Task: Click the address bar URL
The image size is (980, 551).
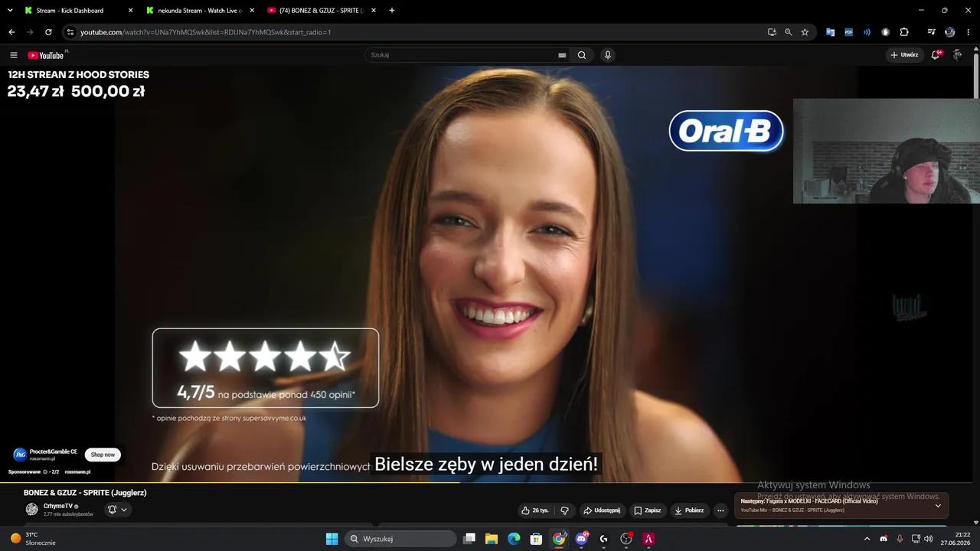Action: pos(206,32)
